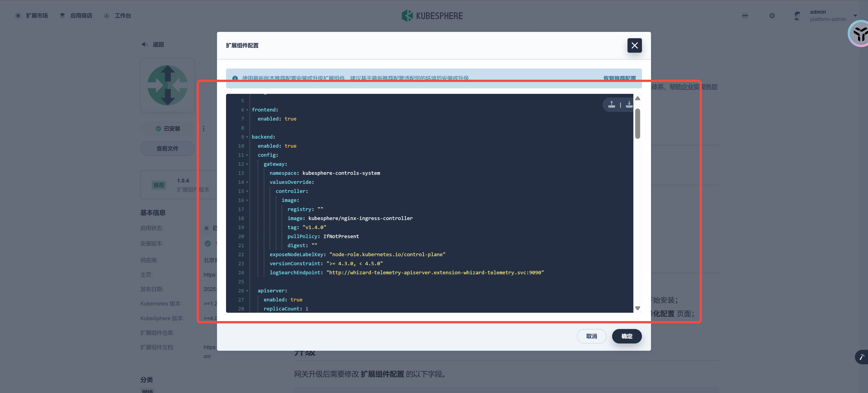Open the platform grid icon in header

point(745,16)
